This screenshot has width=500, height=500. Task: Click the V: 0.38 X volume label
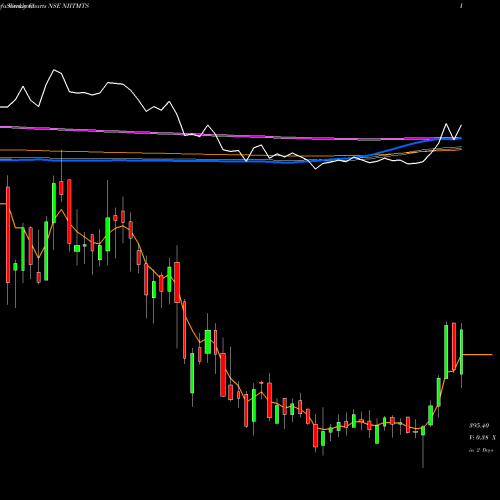482,438
